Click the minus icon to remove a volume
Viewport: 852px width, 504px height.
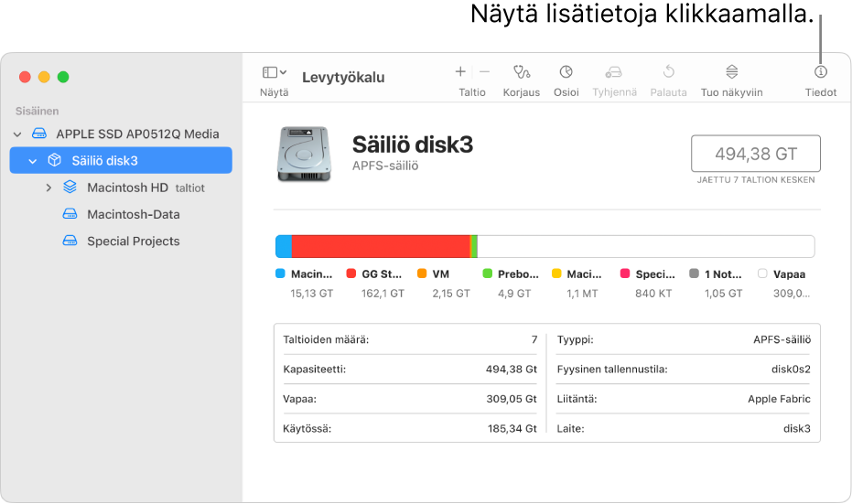pos(485,71)
